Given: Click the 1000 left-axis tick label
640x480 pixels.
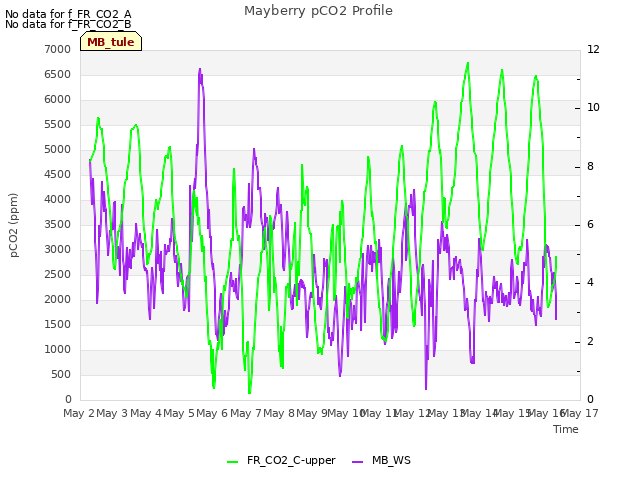Looking at the screenshot, I should [58, 349].
